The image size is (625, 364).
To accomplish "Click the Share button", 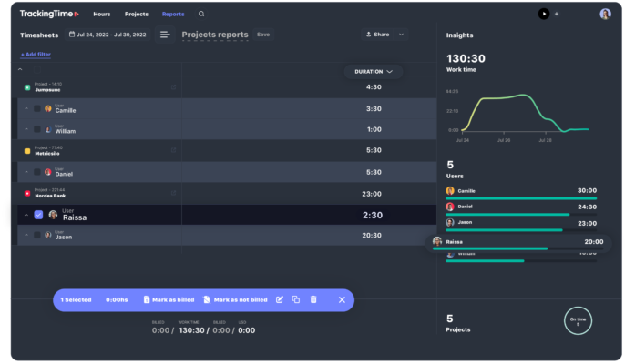I will point(377,35).
